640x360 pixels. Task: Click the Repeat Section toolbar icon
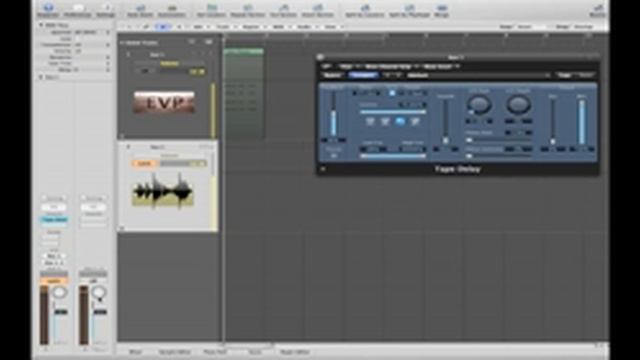[247, 10]
